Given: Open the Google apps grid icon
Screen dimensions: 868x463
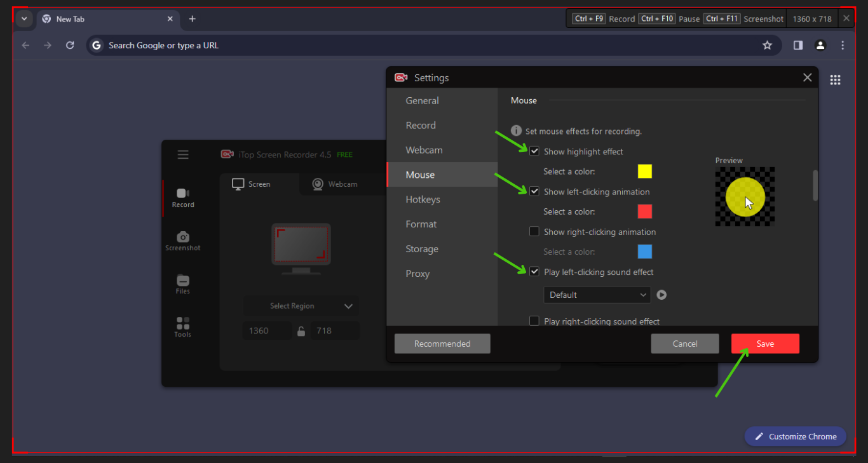Looking at the screenshot, I should pos(835,80).
